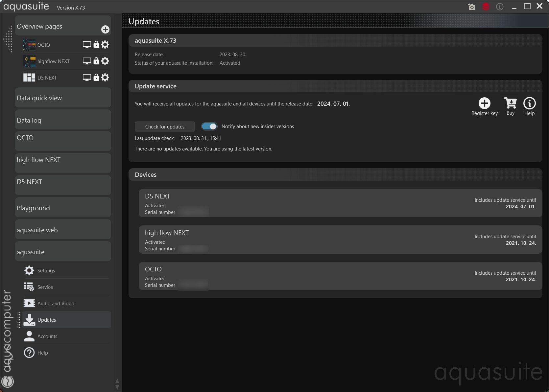This screenshot has width=549, height=392.
Task: Click the Accounts person icon
Action: point(29,336)
